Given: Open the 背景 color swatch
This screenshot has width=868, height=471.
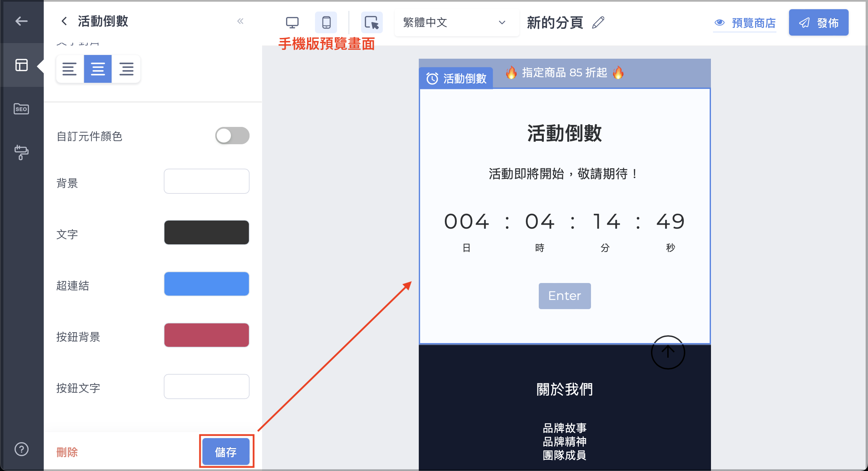Looking at the screenshot, I should tap(206, 181).
